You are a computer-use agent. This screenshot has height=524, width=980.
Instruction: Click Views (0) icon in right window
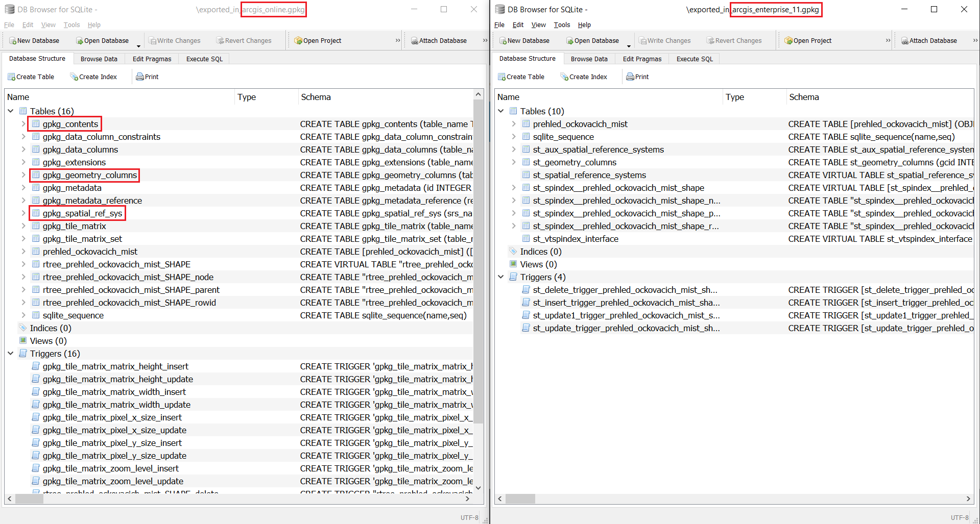click(513, 264)
